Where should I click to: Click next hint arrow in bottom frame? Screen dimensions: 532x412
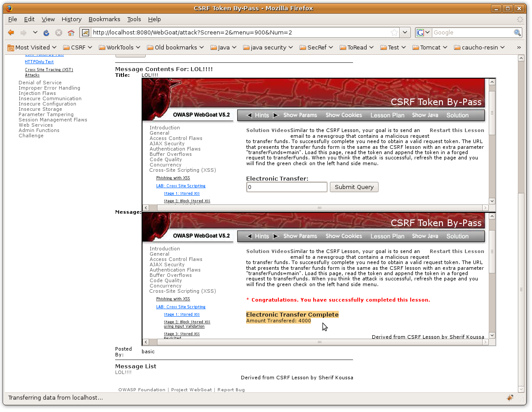(276, 236)
